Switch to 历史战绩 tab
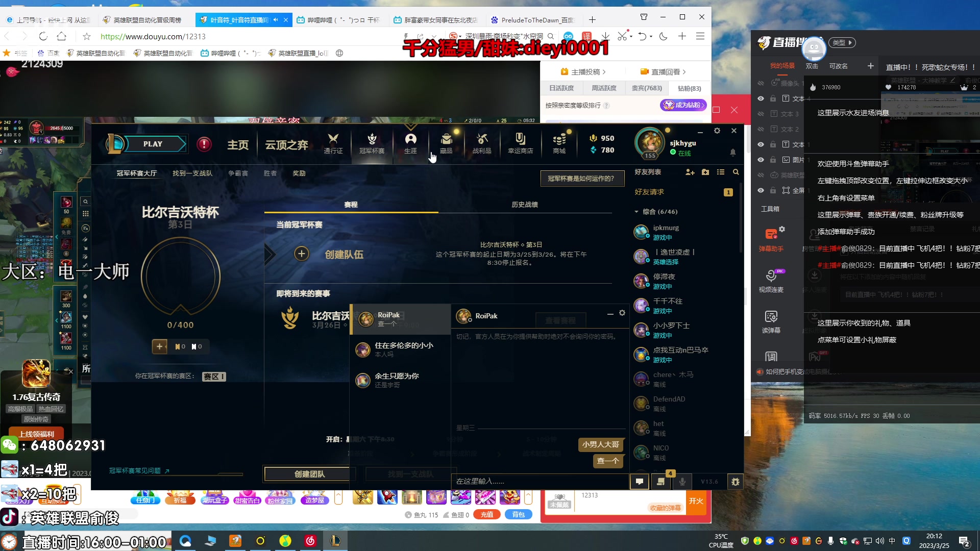 coord(525,205)
